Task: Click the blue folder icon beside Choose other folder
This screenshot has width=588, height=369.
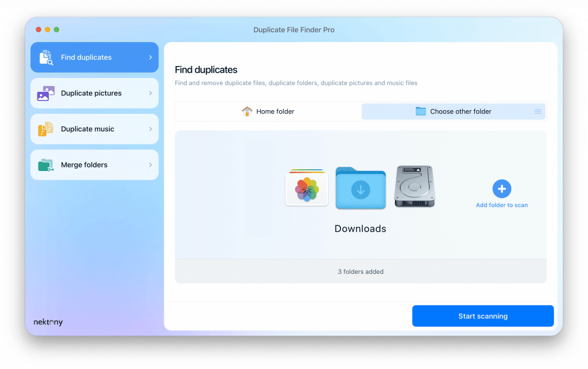Action: pyautogui.click(x=420, y=111)
